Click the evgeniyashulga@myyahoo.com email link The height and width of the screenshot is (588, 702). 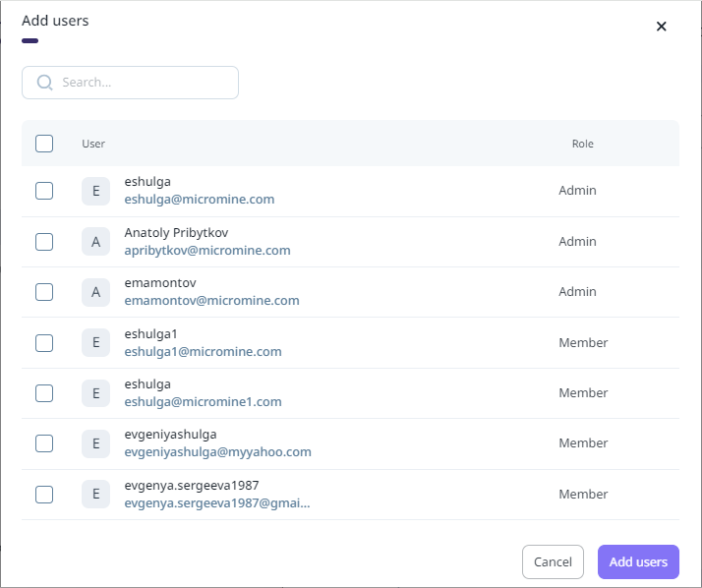pos(217,452)
